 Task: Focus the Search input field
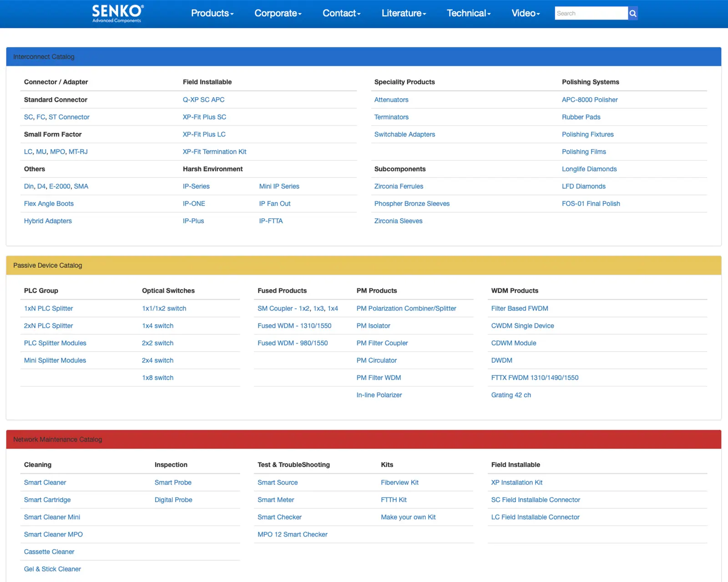click(x=591, y=13)
